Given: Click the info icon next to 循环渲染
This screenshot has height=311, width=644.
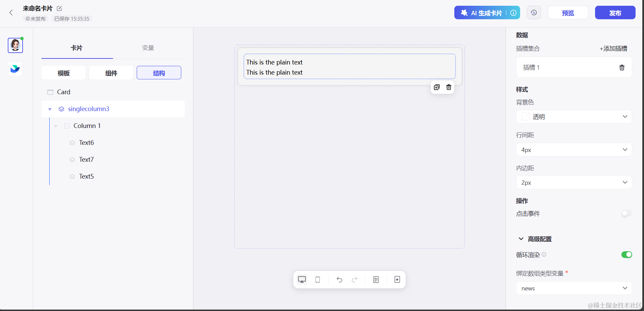Looking at the screenshot, I should pos(544,255).
